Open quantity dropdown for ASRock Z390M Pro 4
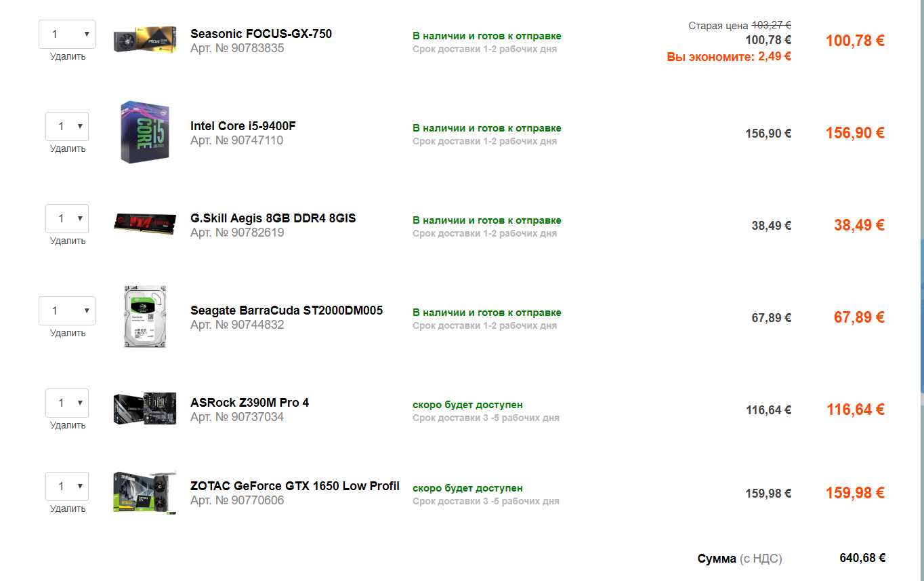924x581 pixels. 67,403
